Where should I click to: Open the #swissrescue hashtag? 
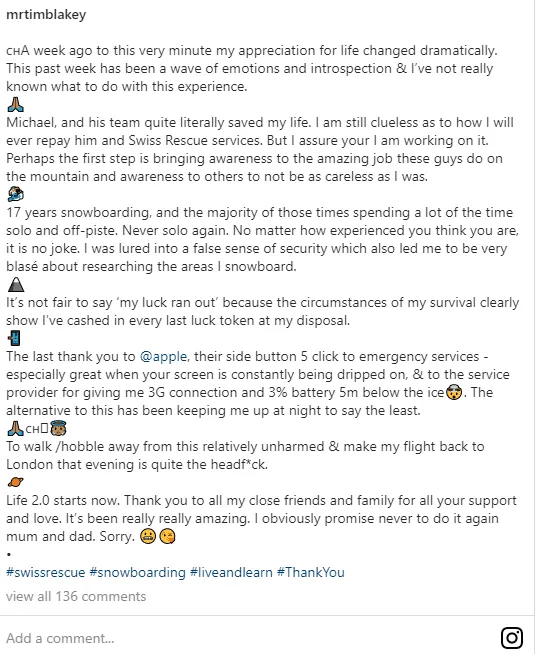pyautogui.click(x=45, y=572)
